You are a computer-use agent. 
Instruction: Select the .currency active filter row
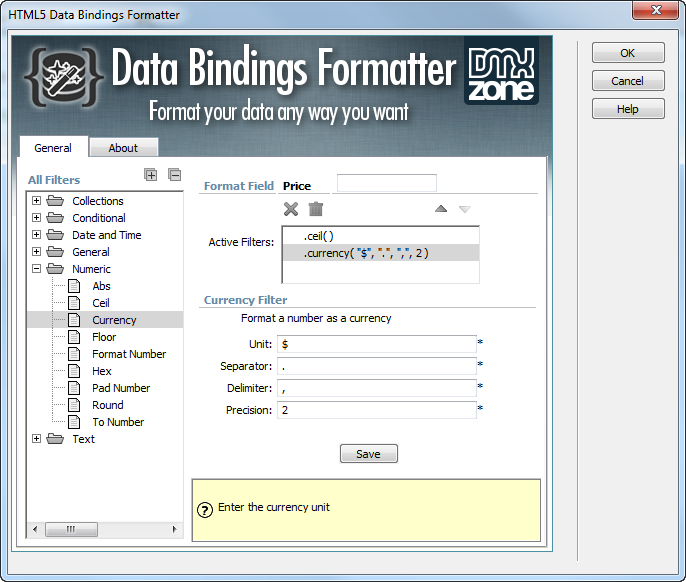(x=381, y=253)
